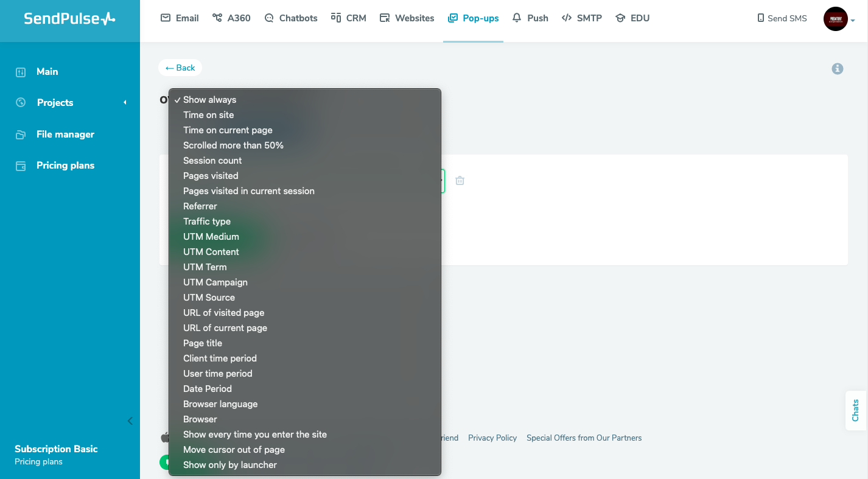Screen dimensions: 868x479
Task: Pick "Move cursor out of page" option
Action: pyautogui.click(x=234, y=450)
